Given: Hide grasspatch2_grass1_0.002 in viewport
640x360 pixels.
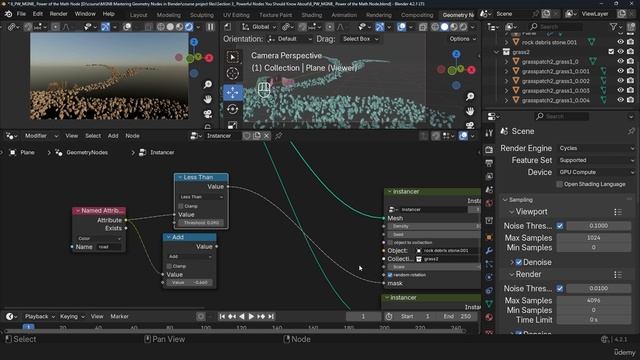Looking at the screenshot, I should [x=620, y=81].
